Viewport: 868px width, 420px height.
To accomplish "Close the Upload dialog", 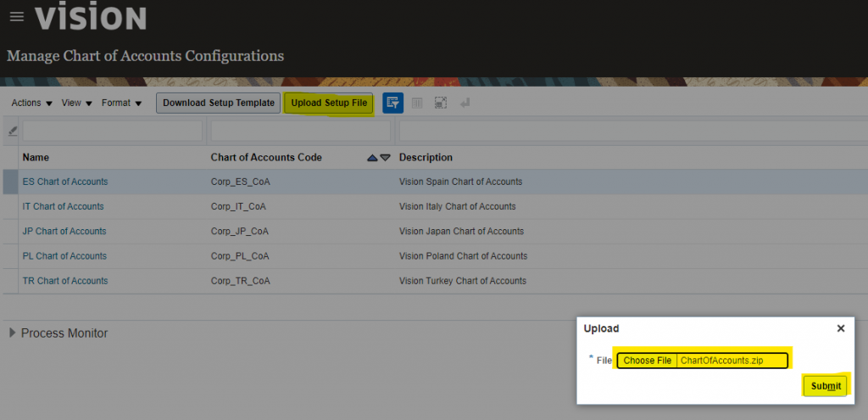I will 841,328.
